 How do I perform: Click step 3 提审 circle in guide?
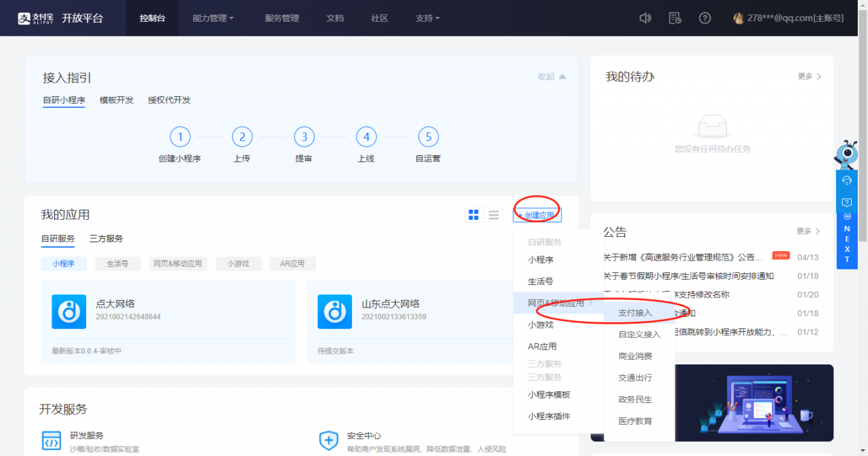tap(304, 137)
